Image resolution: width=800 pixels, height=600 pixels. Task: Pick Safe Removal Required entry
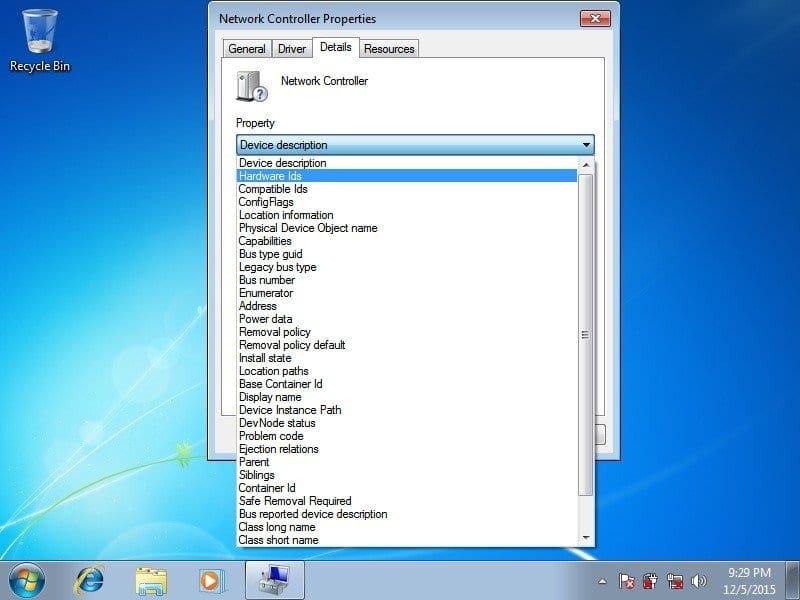pyautogui.click(x=407, y=502)
